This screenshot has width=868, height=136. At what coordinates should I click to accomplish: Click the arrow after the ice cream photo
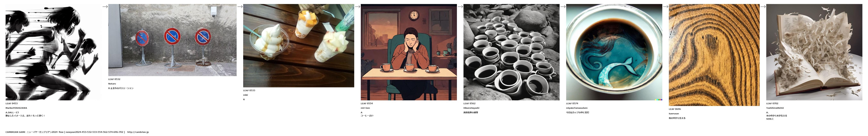pos(358,6)
